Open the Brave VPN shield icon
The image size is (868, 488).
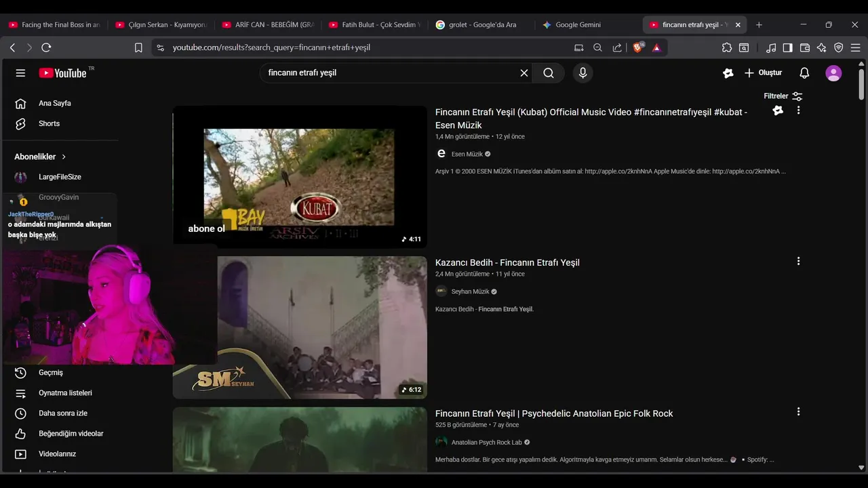coord(839,47)
